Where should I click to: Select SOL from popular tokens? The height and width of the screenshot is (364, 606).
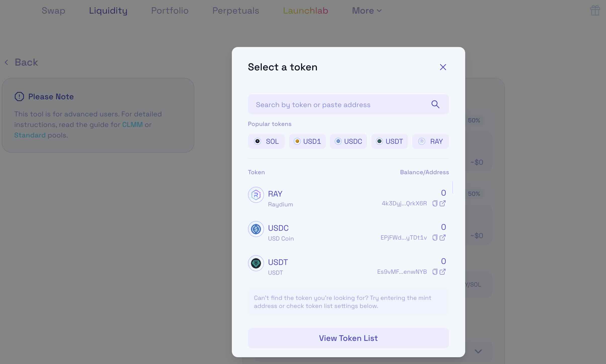coord(266,141)
